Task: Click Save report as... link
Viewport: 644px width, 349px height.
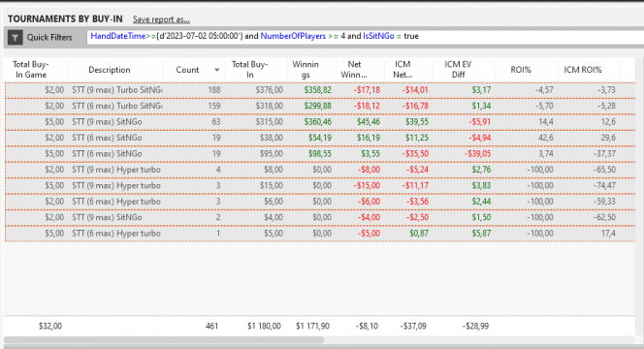Action: pyautogui.click(x=161, y=19)
